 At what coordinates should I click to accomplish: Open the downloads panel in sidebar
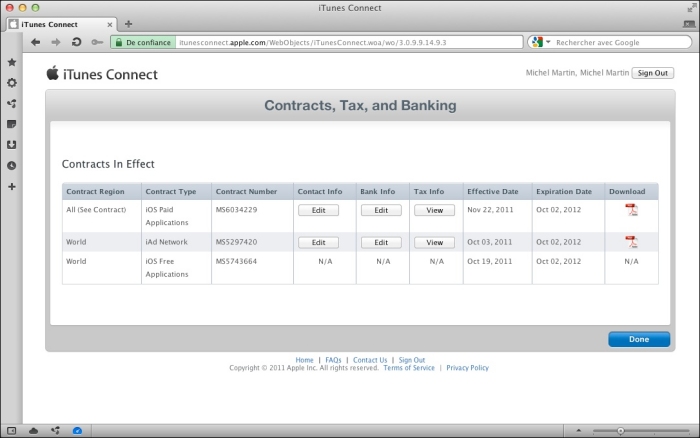12,145
